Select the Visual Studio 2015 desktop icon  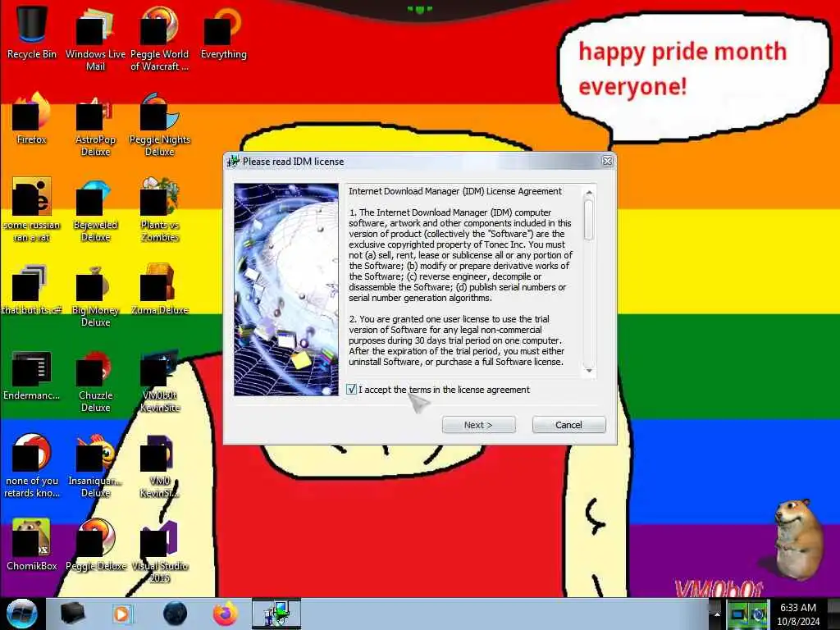[159, 550]
